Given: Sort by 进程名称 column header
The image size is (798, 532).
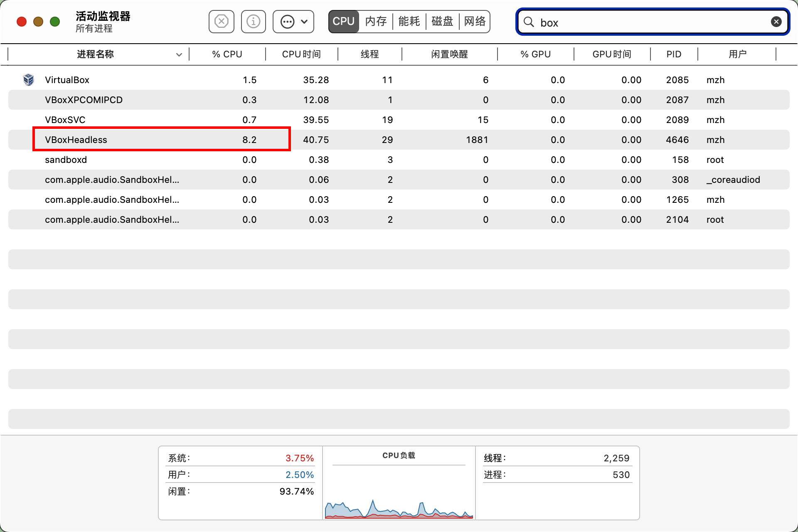Looking at the screenshot, I should point(95,54).
